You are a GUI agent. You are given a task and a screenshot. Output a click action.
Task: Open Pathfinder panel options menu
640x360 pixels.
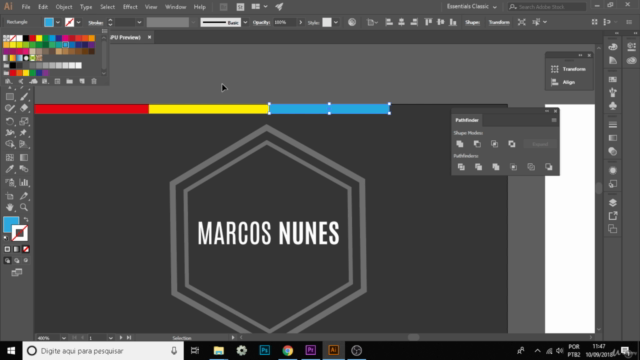[x=554, y=120]
